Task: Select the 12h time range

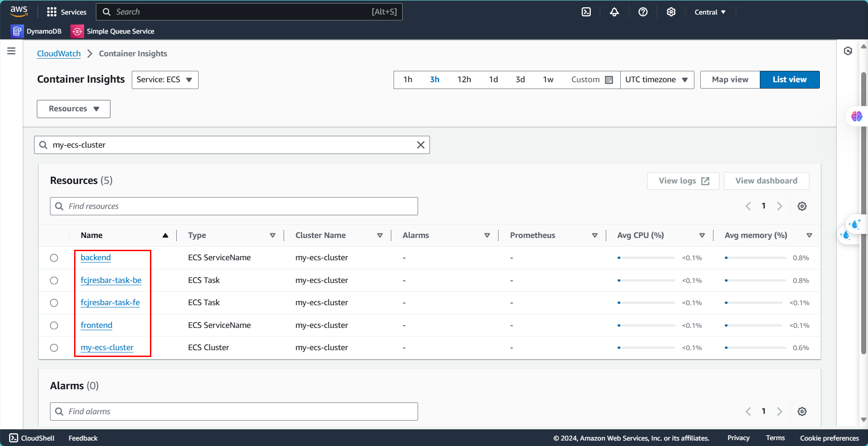Action: 464,79
